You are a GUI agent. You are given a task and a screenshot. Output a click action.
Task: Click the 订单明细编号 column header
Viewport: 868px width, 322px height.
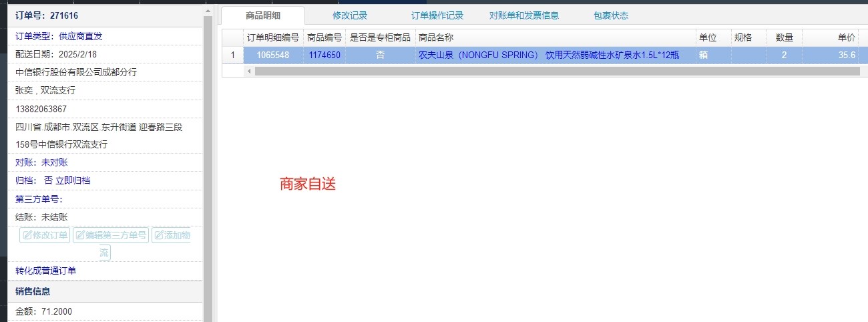(273, 38)
